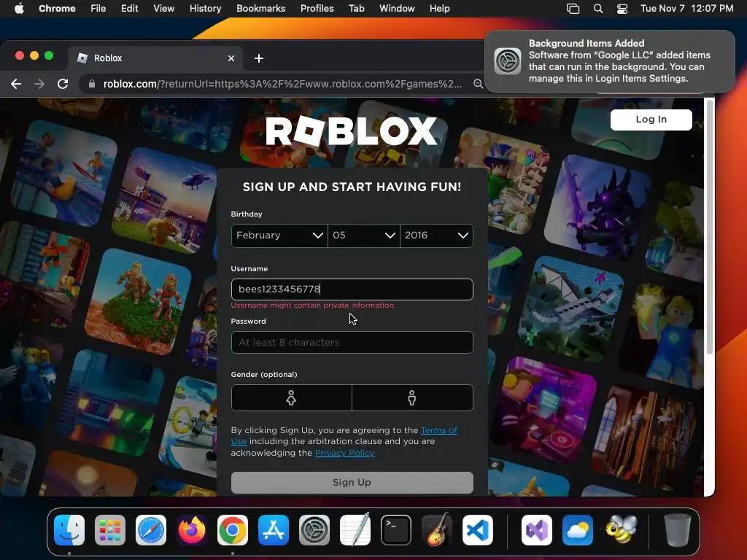The width and height of the screenshot is (747, 560).
Task: Open TextEdit from the dock
Action: click(355, 530)
